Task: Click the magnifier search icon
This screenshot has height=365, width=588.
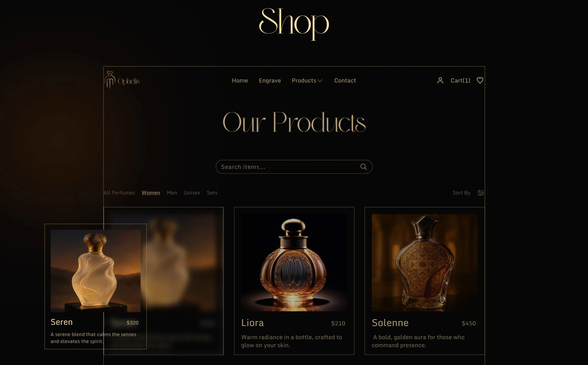Action: 363,167
